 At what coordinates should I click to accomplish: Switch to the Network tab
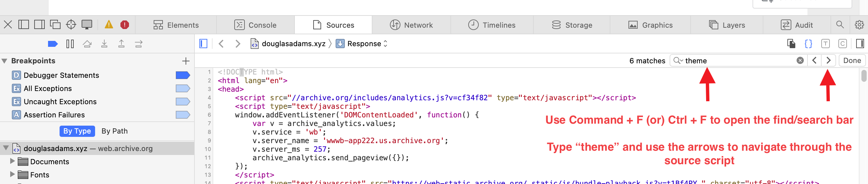(411, 25)
